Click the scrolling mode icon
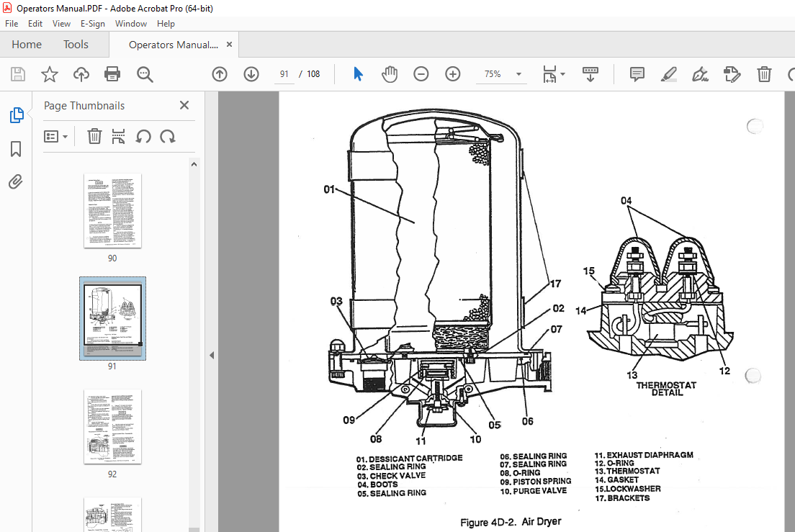 [590, 74]
